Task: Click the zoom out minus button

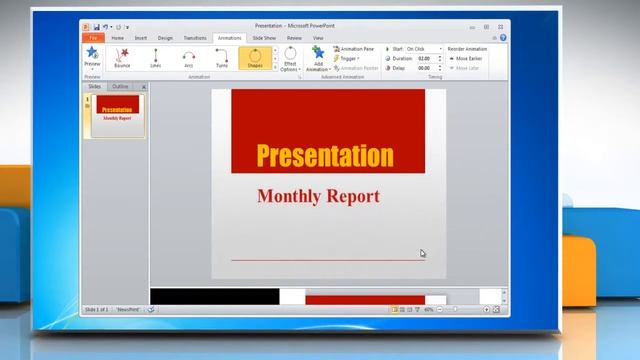Action: click(440, 310)
